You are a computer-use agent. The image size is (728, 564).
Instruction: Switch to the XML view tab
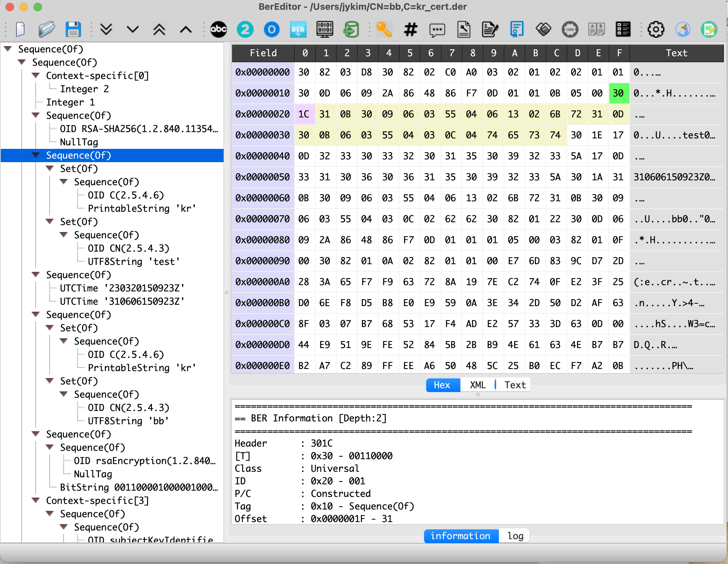click(x=477, y=385)
